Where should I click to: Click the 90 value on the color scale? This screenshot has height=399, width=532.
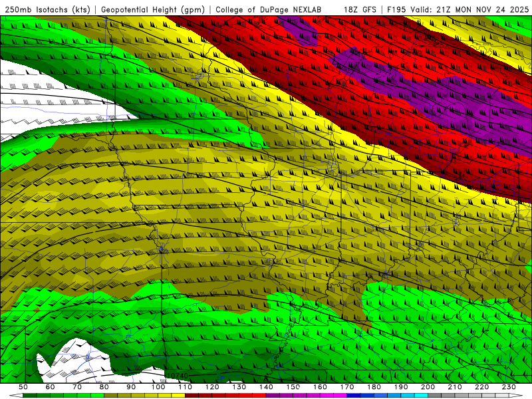pos(131,387)
